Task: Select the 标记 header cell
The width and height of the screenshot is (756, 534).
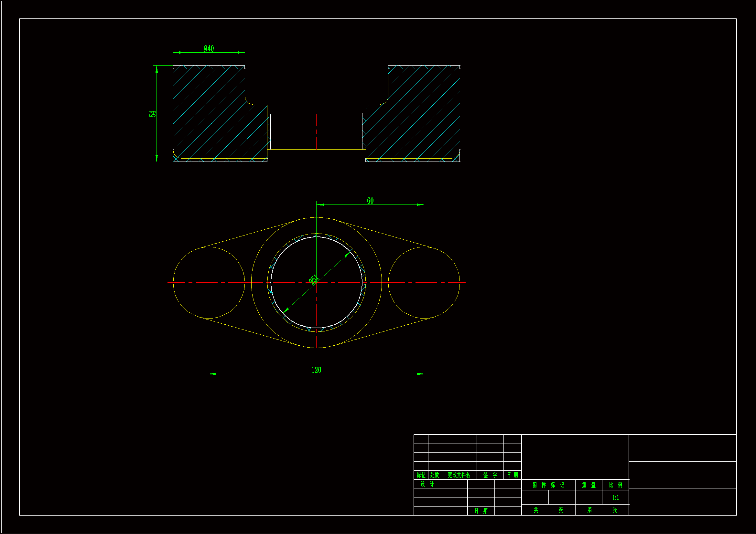Action: [x=421, y=475]
